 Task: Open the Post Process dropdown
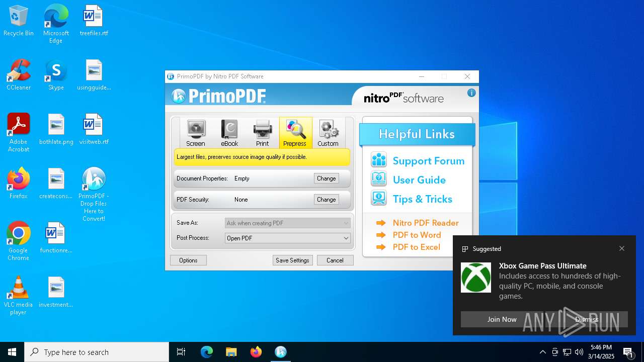pyautogui.click(x=288, y=238)
